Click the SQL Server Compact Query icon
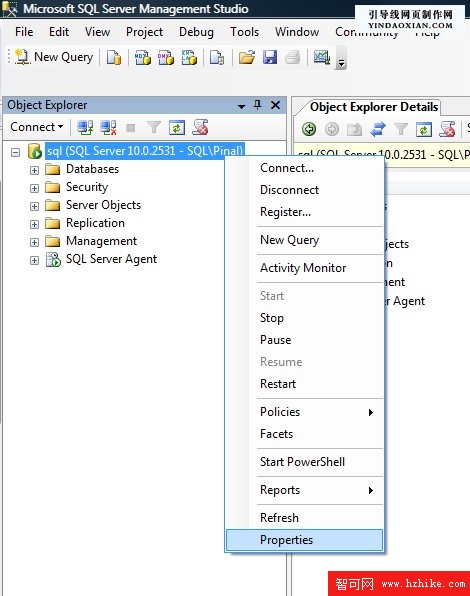The image size is (470, 596). click(x=217, y=57)
